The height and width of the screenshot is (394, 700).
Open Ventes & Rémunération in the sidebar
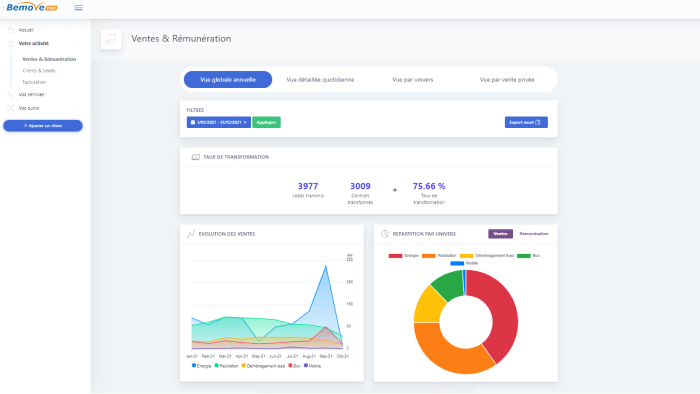pos(49,59)
